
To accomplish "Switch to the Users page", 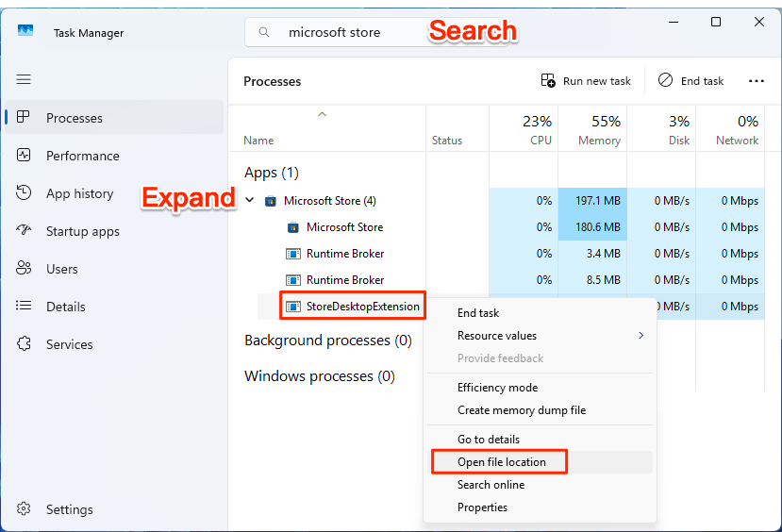I will [114, 269].
